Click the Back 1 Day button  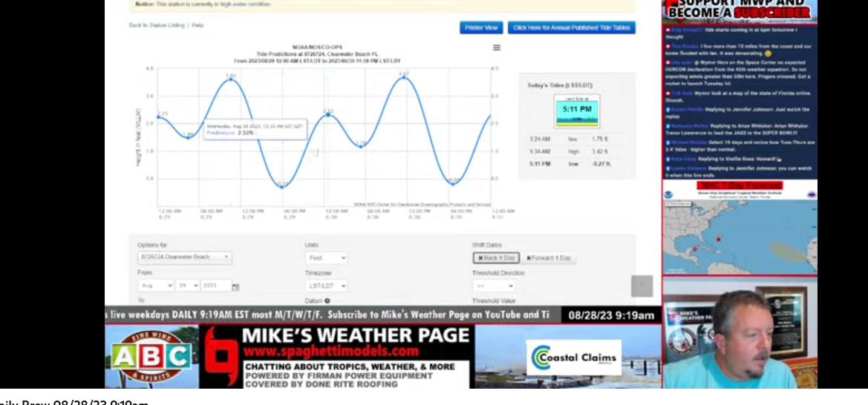(496, 258)
